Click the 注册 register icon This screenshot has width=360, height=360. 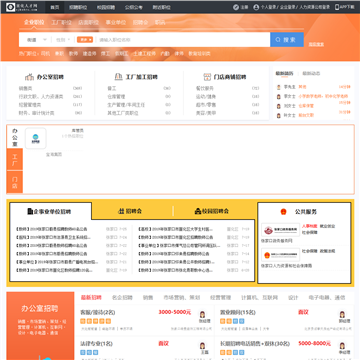pyautogui.click(x=236, y=7)
